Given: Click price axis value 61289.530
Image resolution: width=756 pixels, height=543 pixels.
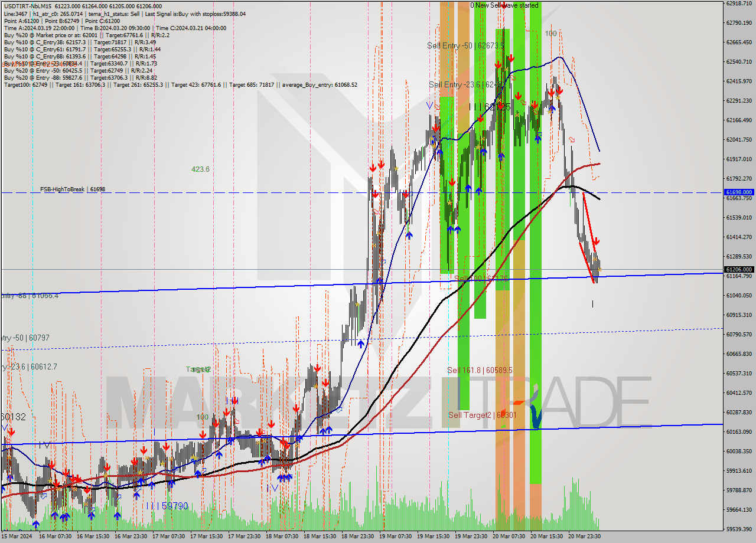Looking at the screenshot, I should click(x=738, y=257).
